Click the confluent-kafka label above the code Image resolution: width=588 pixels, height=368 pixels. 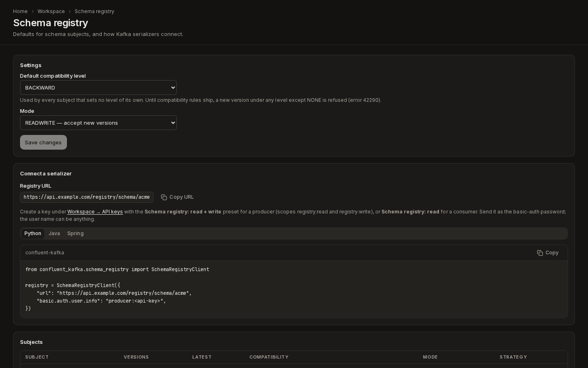point(45,253)
